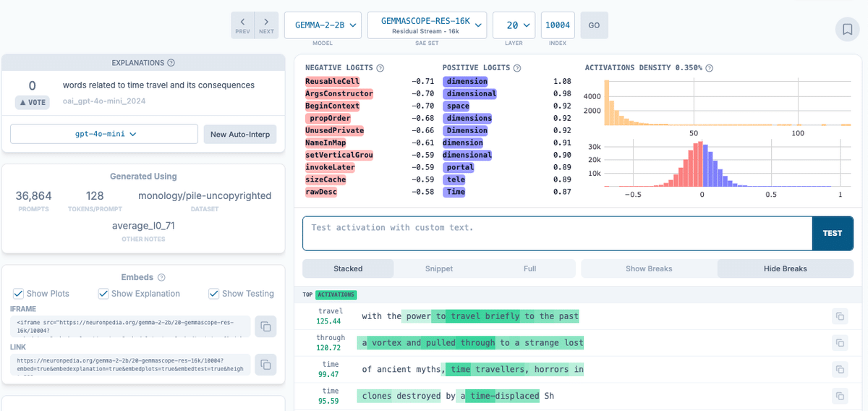
Task: Copy the 'travel' activation example row
Action: pyautogui.click(x=839, y=316)
